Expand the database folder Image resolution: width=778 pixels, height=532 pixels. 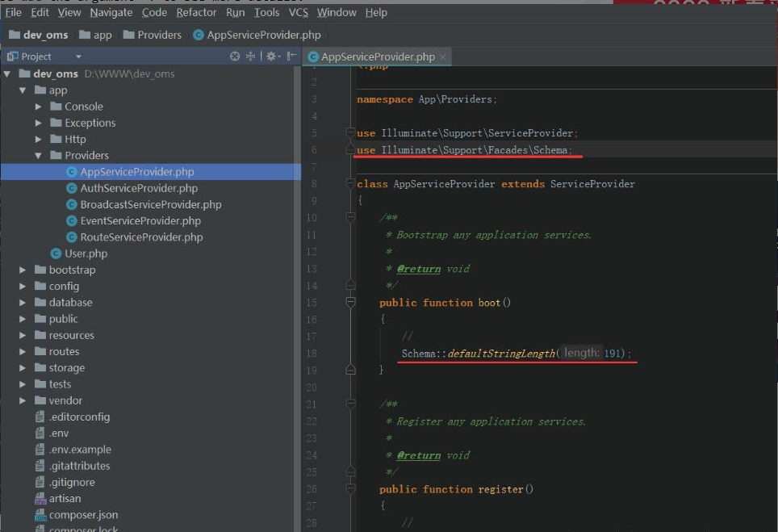tap(23, 303)
